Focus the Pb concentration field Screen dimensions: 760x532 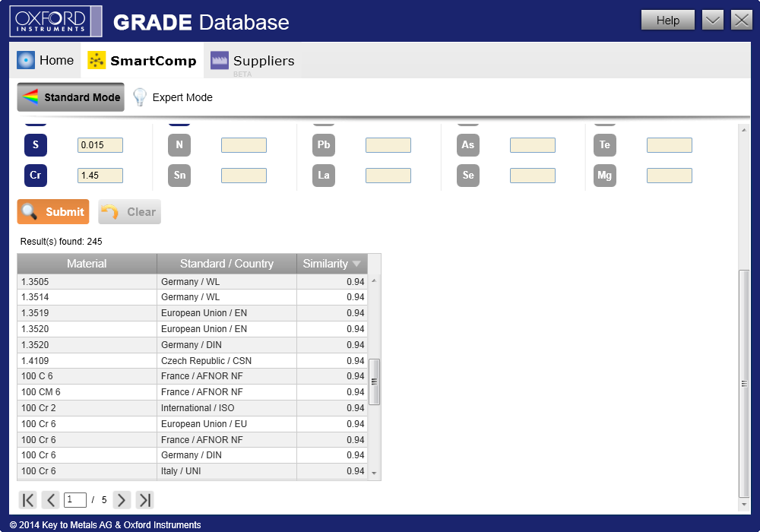coord(388,145)
